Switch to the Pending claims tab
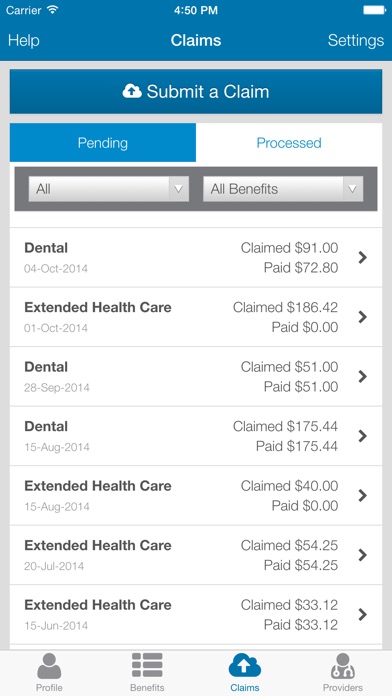The width and height of the screenshot is (392, 696). (103, 142)
